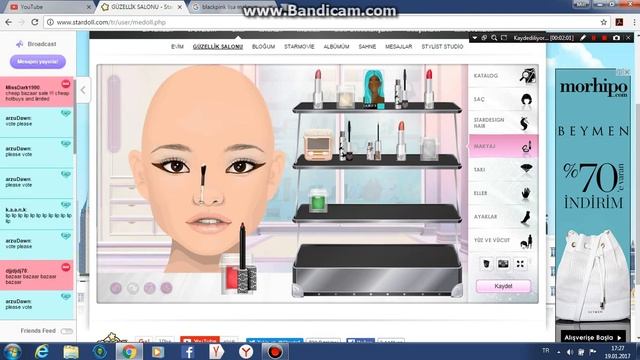Open the MESAJLAR messages page
Image resolution: width=640 pixels, height=360 pixels.
point(398,47)
